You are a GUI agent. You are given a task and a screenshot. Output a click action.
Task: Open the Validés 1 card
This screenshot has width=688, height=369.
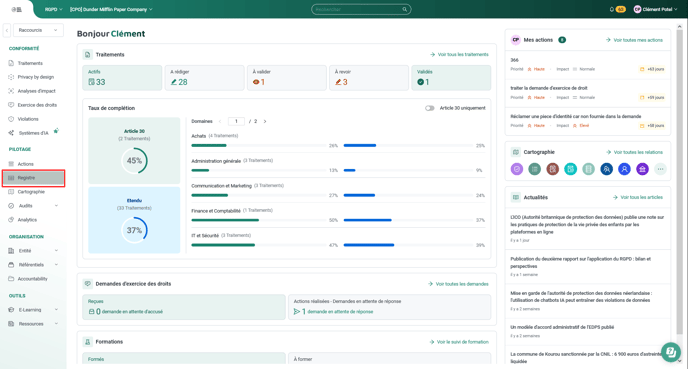(451, 78)
